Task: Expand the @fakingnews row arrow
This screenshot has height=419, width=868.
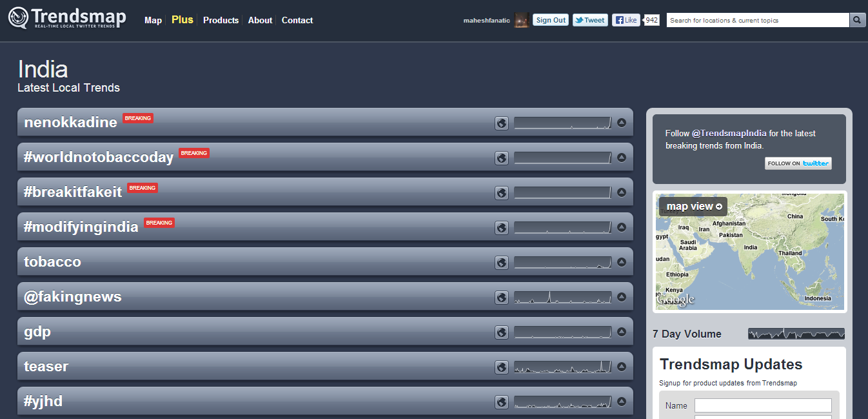Action: [622, 296]
